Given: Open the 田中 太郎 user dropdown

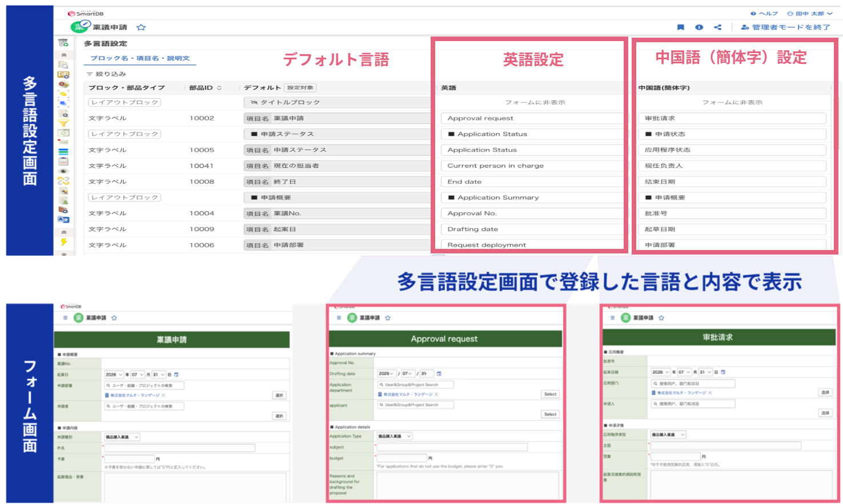Looking at the screenshot, I should [810, 14].
